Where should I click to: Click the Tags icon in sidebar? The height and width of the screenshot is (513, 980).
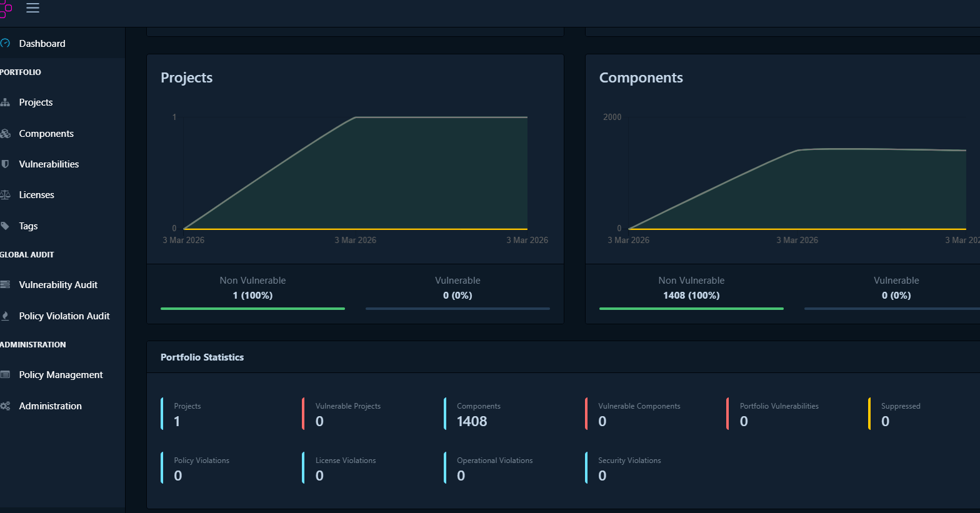[x=5, y=226]
